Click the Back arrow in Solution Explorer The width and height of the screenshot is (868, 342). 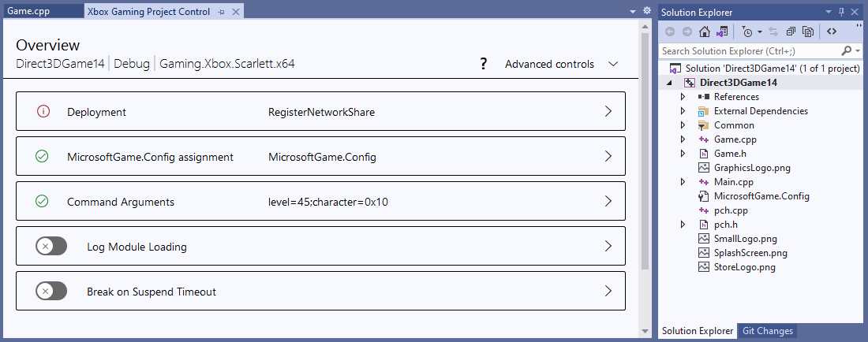[669, 32]
